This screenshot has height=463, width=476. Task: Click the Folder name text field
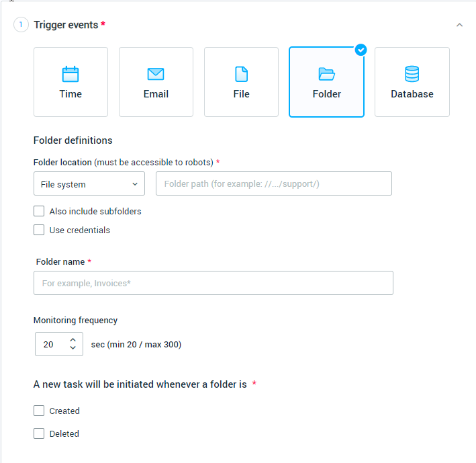(x=213, y=283)
